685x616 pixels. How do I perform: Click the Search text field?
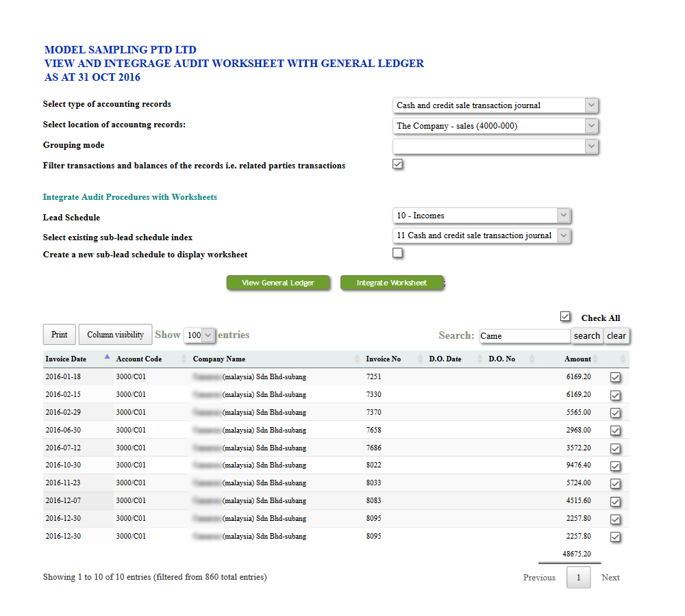[x=524, y=336]
